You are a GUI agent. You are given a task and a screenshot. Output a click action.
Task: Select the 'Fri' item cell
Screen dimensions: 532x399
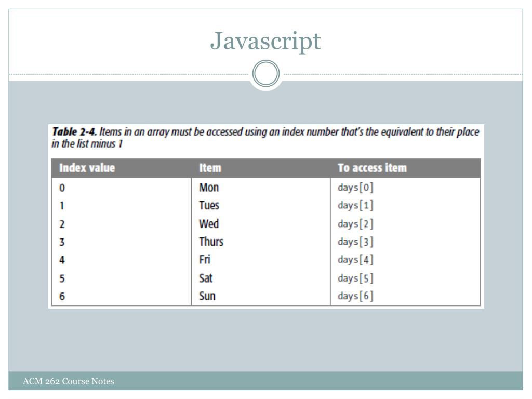pyautogui.click(x=205, y=260)
